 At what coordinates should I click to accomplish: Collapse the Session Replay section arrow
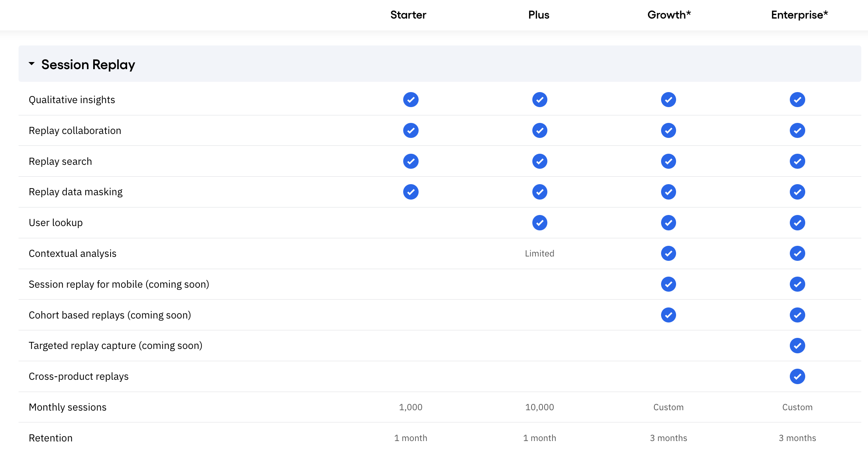pyautogui.click(x=32, y=64)
